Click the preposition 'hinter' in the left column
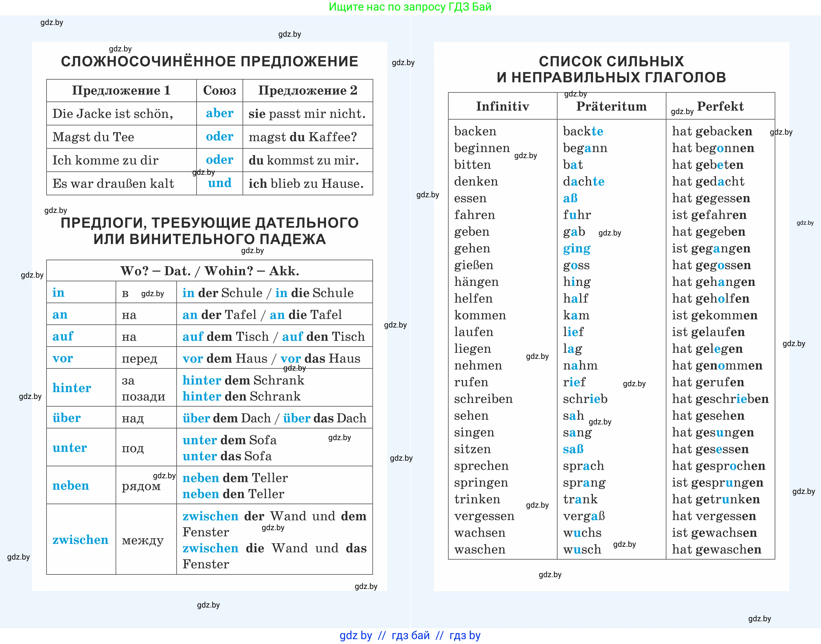The height and width of the screenshot is (644, 821). click(72, 388)
